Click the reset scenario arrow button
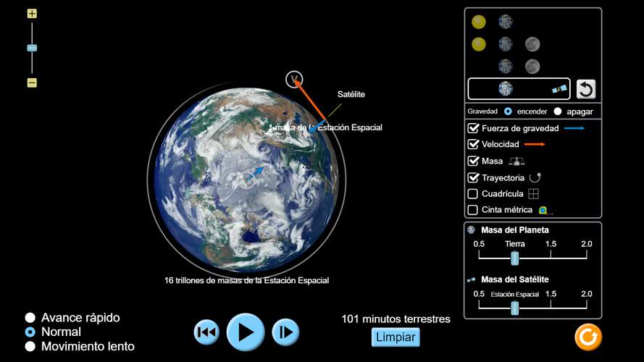The height and width of the screenshot is (362, 644). 586,89
